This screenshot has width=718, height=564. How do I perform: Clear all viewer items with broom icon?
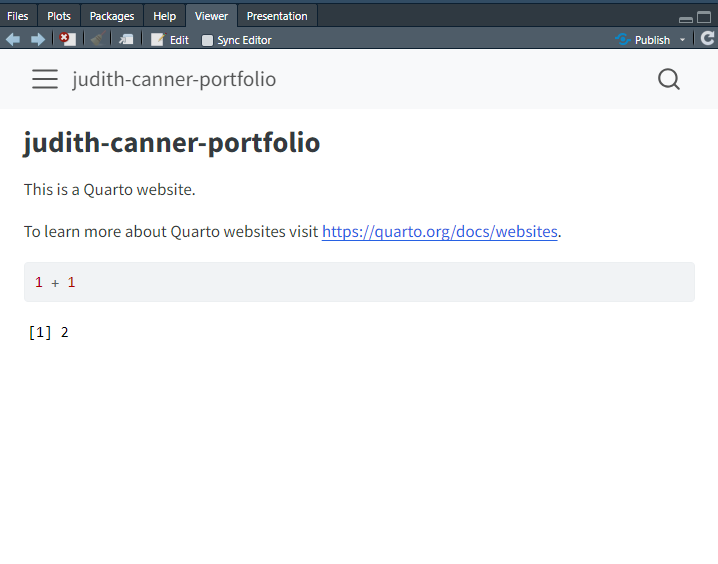pos(98,39)
